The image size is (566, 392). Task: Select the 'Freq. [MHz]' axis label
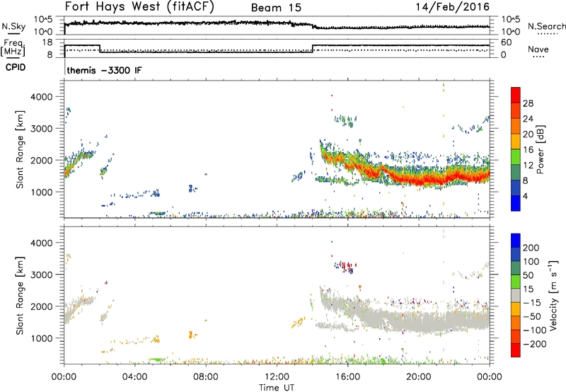click(13, 47)
